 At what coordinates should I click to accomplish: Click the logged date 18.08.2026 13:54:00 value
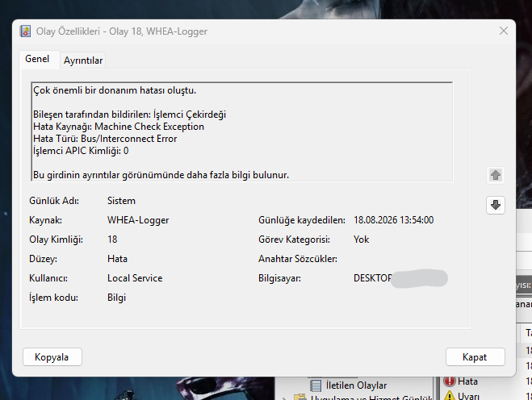pyautogui.click(x=394, y=220)
